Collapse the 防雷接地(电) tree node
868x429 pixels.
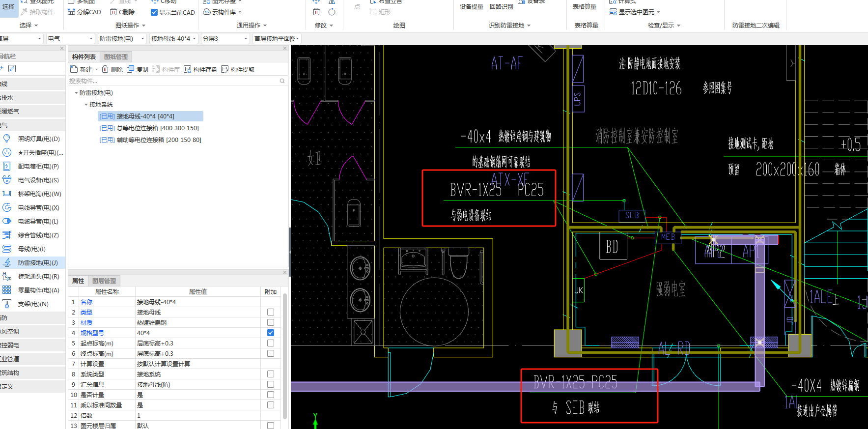pyautogui.click(x=76, y=93)
